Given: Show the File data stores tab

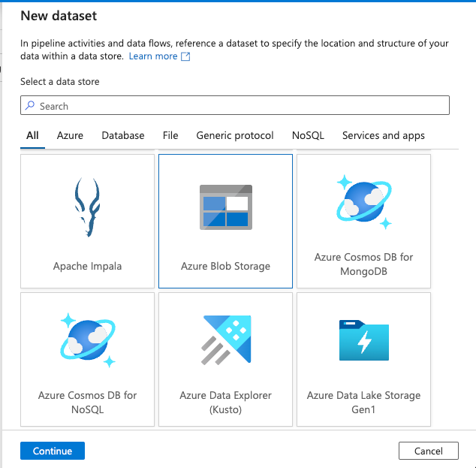Looking at the screenshot, I should (170, 135).
